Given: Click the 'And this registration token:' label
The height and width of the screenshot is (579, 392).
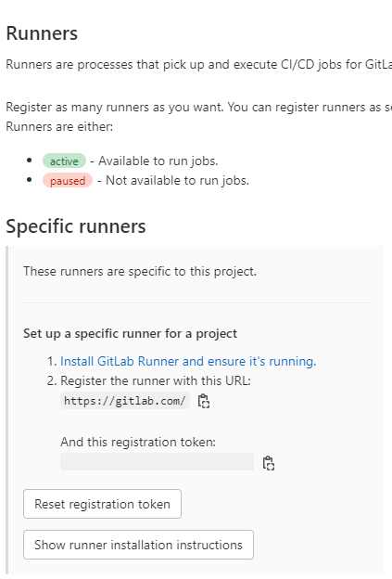Looking at the screenshot, I should (138, 442).
